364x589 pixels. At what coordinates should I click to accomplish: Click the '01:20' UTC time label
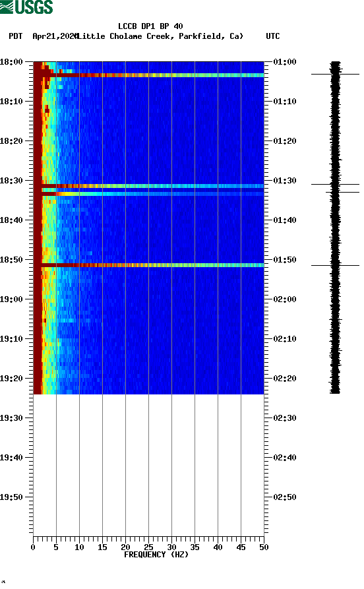coord(285,141)
